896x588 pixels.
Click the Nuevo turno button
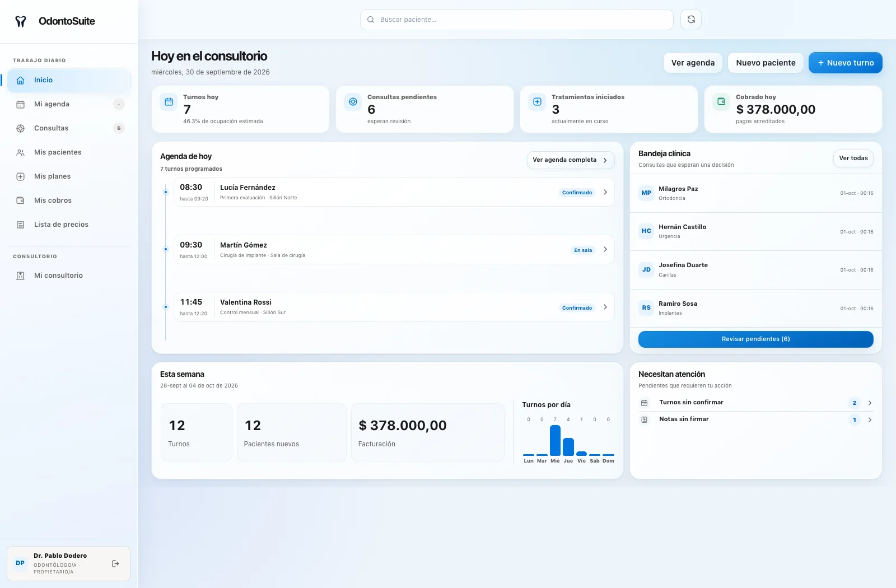(846, 63)
